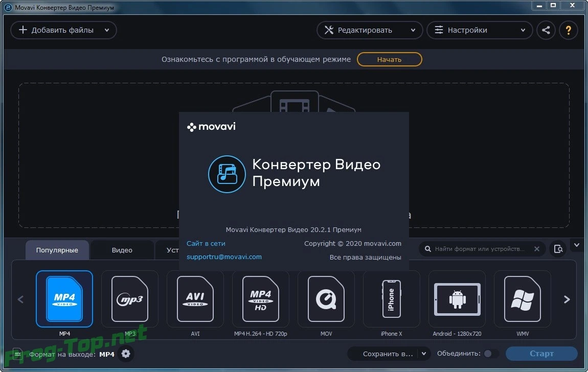The height and width of the screenshot is (372, 588).
Task: Click the Начать tutorial button
Action: (389, 59)
